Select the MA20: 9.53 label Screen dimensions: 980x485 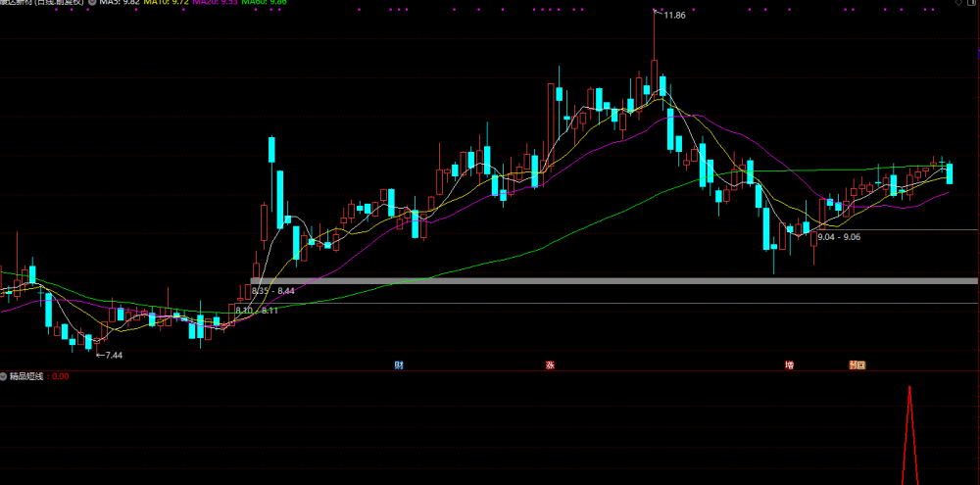(x=215, y=3)
